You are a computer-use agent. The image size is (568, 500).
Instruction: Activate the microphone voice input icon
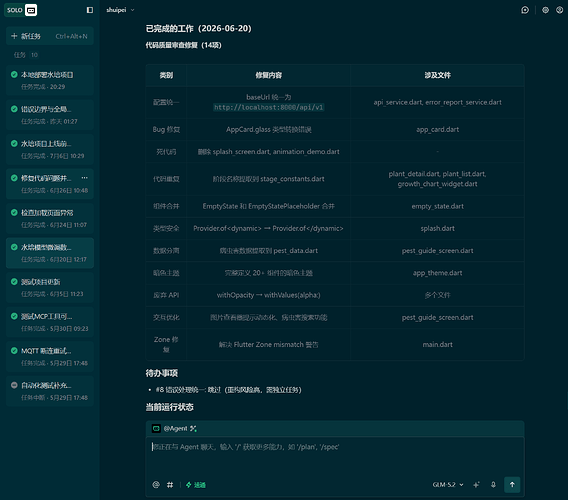(x=493, y=484)
